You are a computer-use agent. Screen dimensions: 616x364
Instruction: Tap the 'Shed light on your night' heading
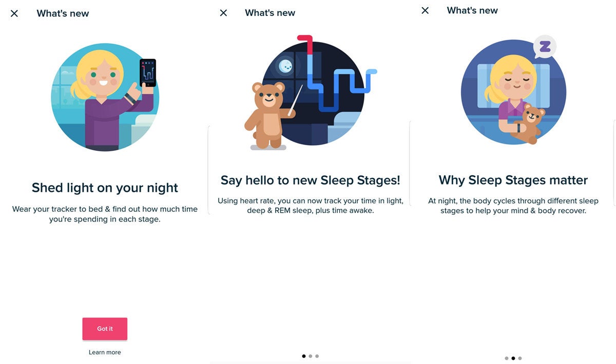tap(105, 188)
